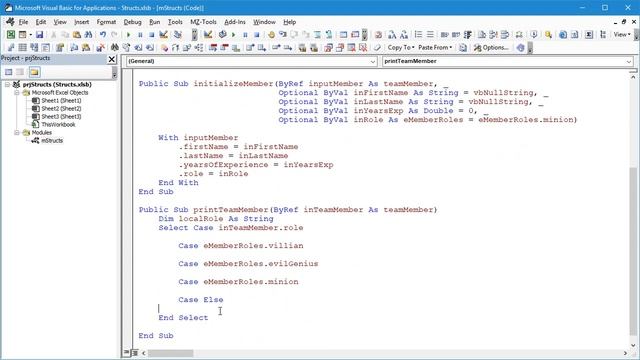Click the blue globe icon in the top toolbar
Image resolution: width=640 pixels, height=360 pixels.
point(563,35)
